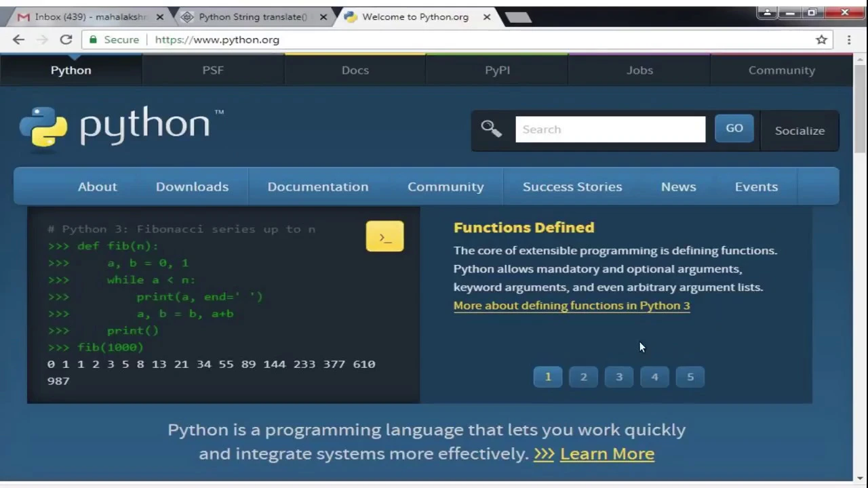868x488 pixels.
Task: Select slide 4 in the carousel
Action: 654,377
